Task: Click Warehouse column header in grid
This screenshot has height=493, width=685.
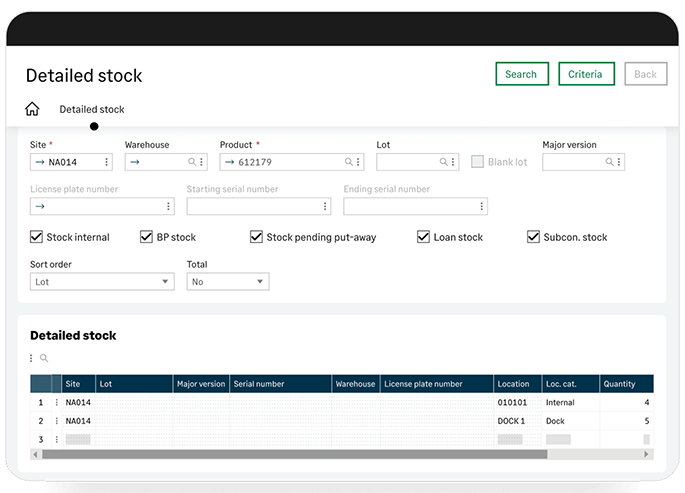Action: [x=356, y=384]
